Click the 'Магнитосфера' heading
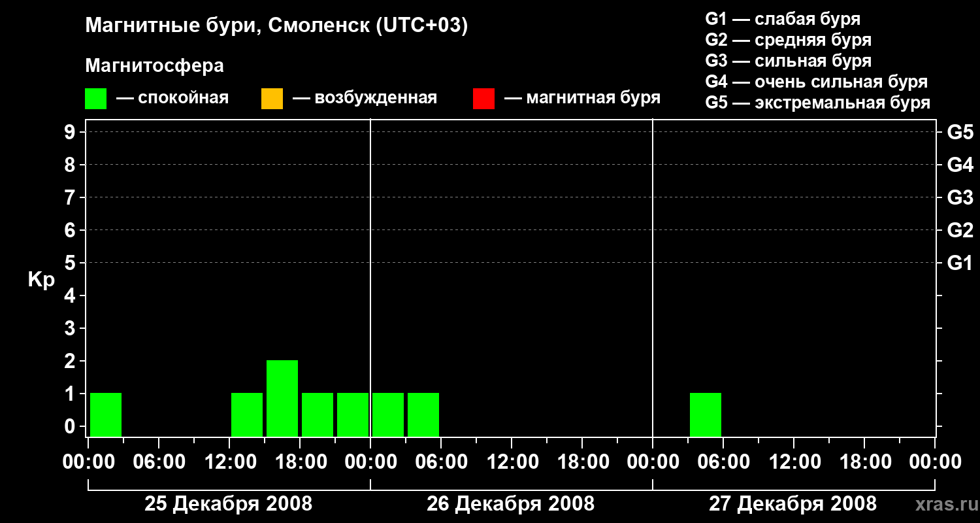 [155, 66]
